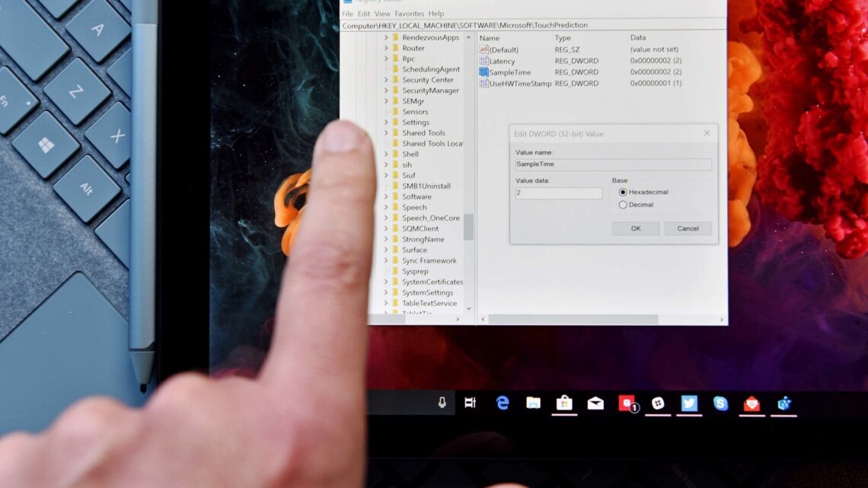The height and width of the screenshot is (488, 868).
Task: Expand the Speech registry key
Action: [x=386, y=207]
